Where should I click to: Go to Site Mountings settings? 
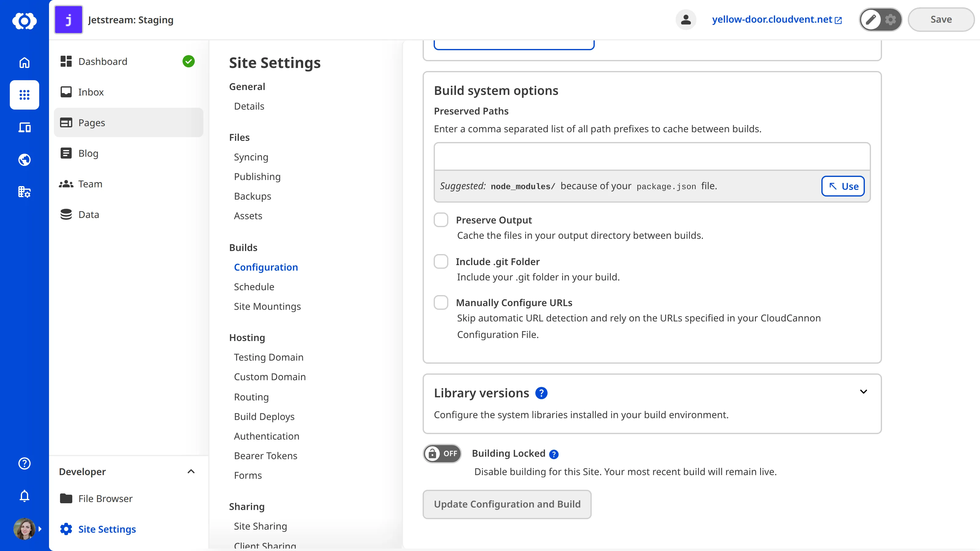267,306
